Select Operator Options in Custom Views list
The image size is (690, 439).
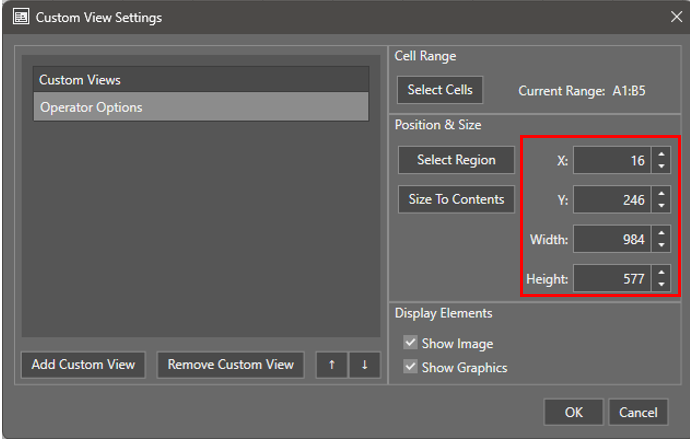(x=200, y=107)
